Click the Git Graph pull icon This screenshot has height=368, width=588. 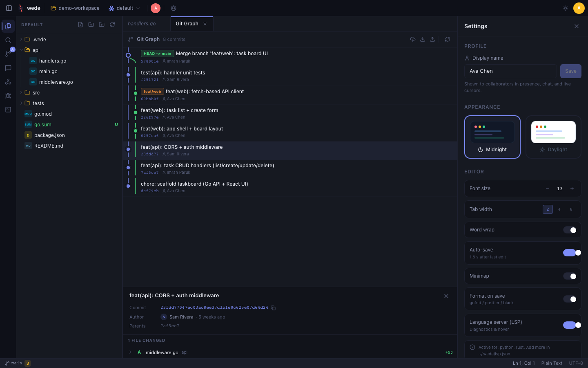click(x=423, y=39)
